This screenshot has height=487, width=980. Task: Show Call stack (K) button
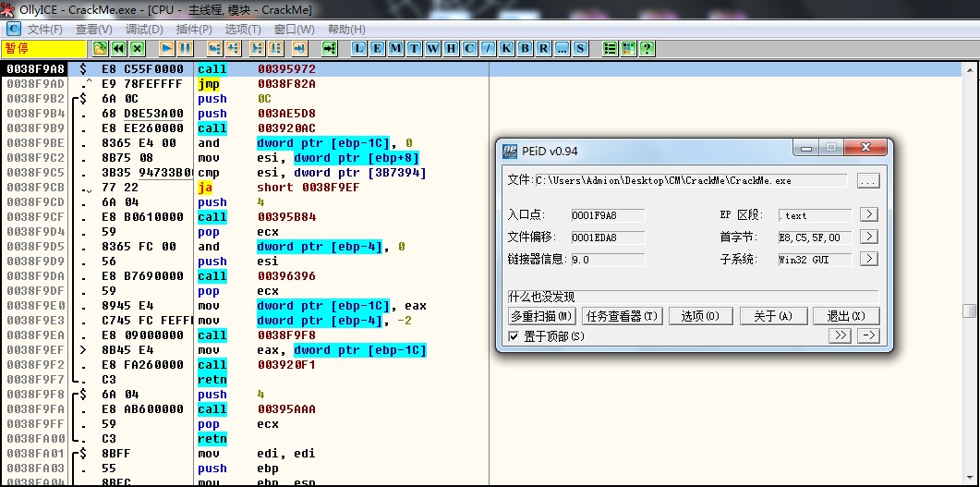[x=506, y=49]
